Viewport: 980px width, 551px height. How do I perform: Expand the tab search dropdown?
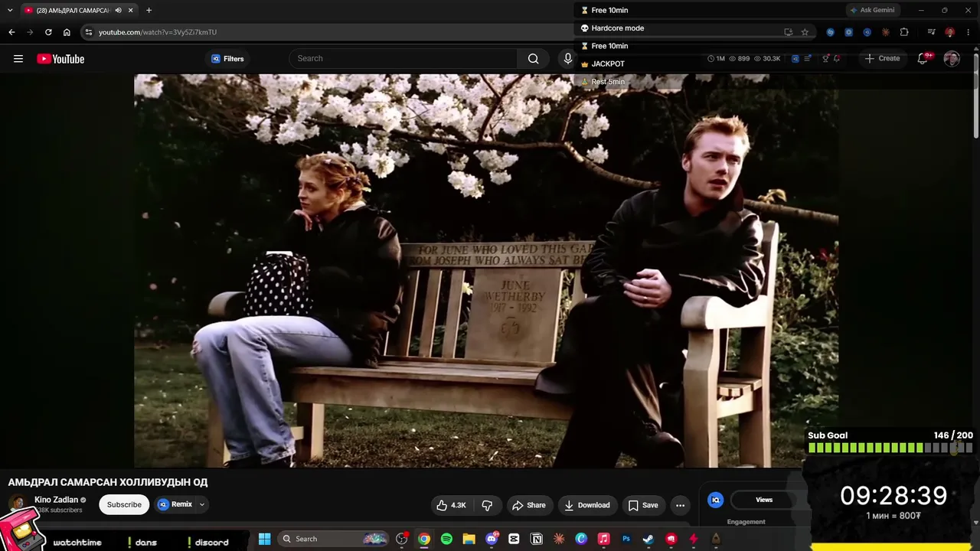pos(10,10)
